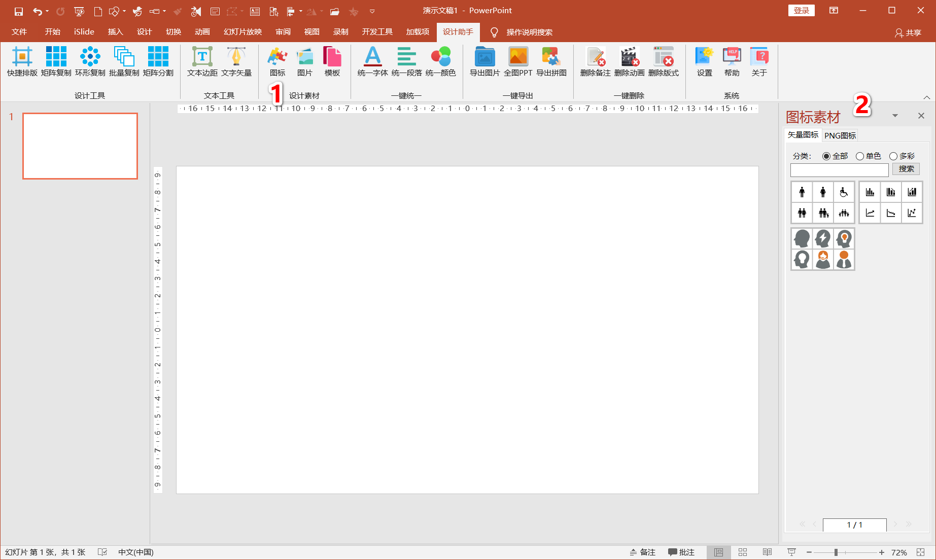Click 导出拼图 export collage

[x=551, y=62]
